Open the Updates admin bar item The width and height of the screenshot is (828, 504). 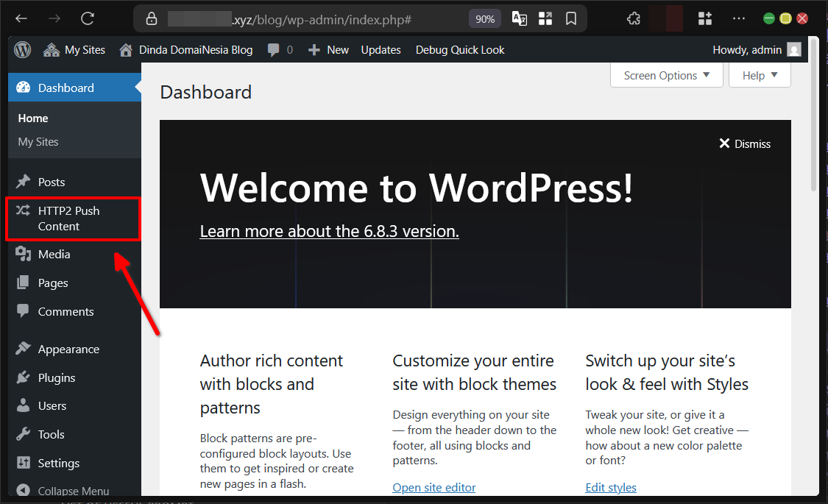381,49
